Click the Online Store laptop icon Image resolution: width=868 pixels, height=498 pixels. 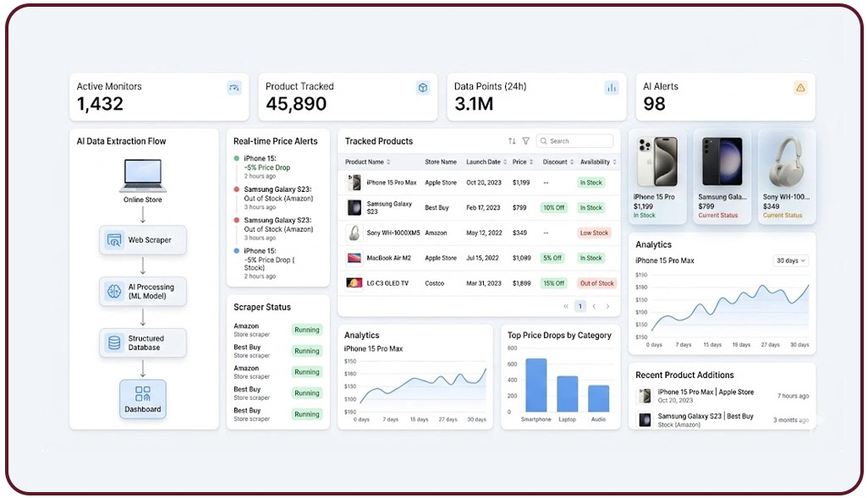coord(142,175)
